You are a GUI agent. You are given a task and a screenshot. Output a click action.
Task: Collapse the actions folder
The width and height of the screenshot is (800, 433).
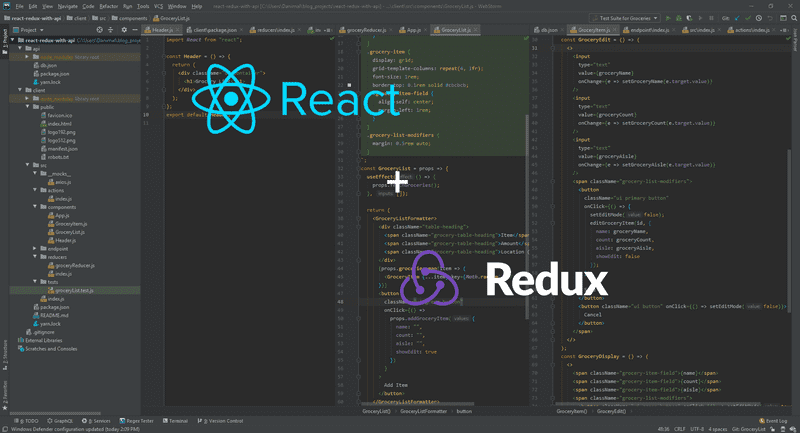pos(35,190)
